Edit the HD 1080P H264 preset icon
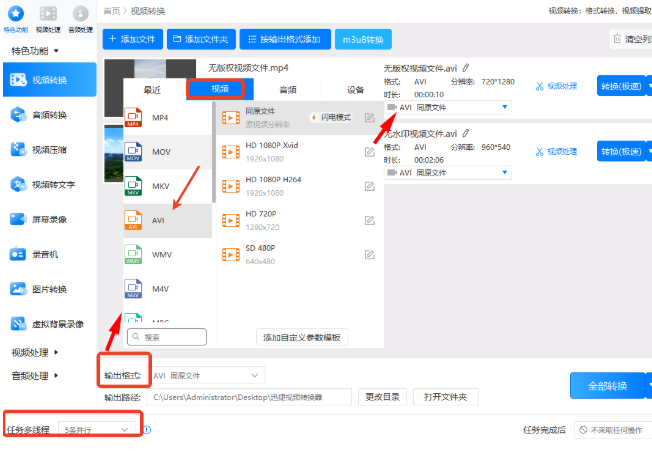 pyautogui.click(x=370, y=186)
